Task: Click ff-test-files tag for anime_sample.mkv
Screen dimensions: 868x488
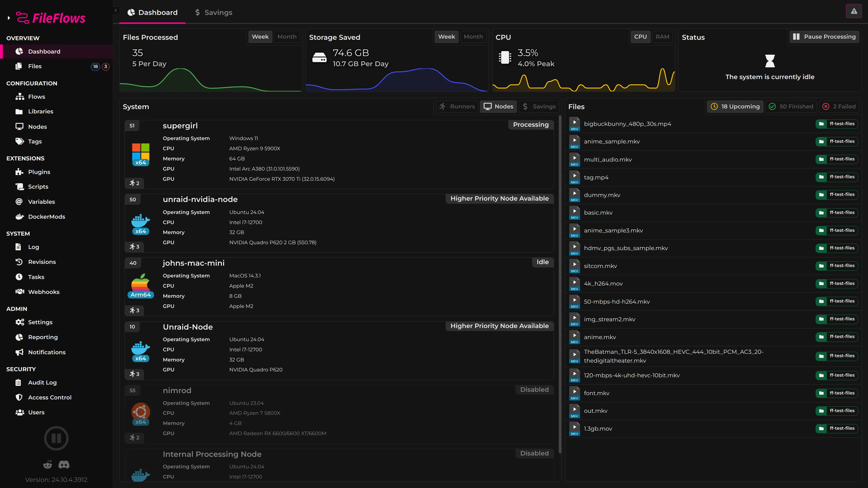Action: click(837, 141)
